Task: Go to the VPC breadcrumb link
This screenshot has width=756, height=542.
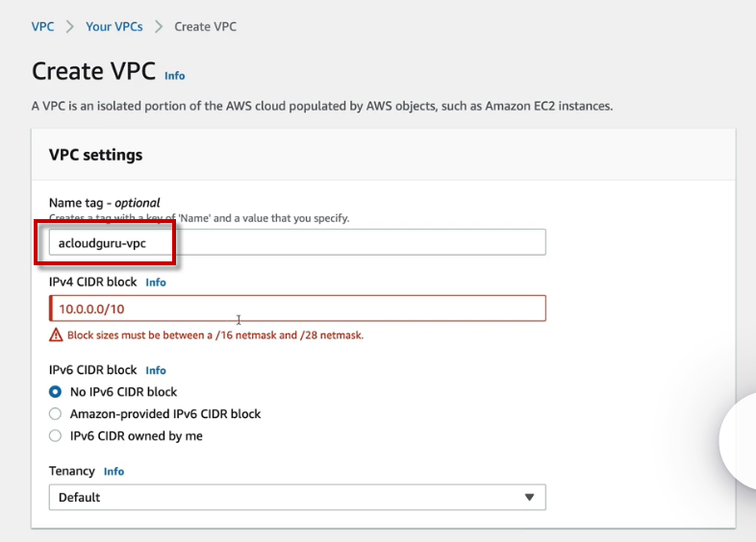Action: point(42,27)
